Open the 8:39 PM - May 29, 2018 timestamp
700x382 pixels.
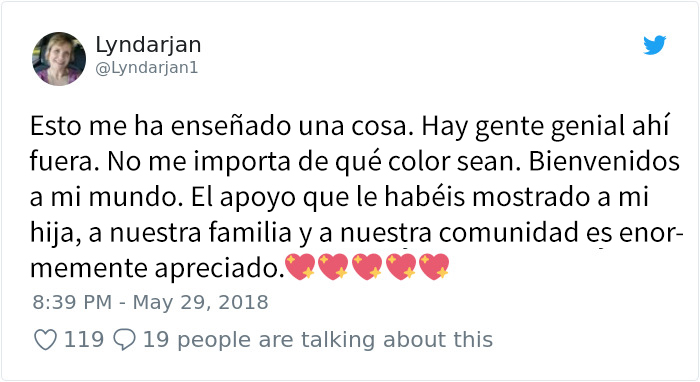(150, 303)
